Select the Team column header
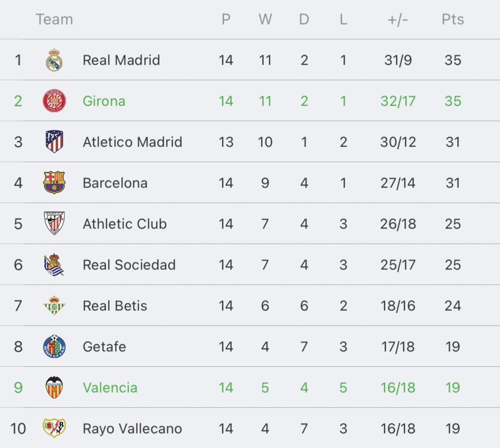500x448 pixels. coord(55,20)
